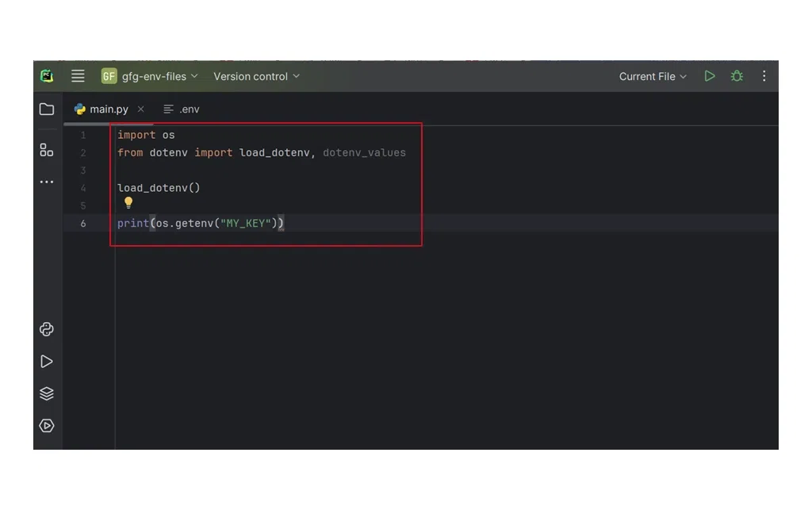Click the intention lightbulb near line 5
Viewport: 812px width, 510px height.
(x=128, y=203)
